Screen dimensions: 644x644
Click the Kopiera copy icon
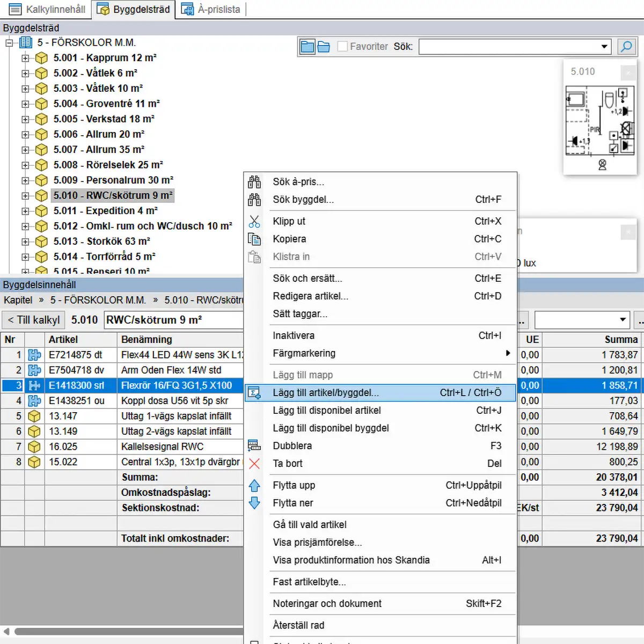[254, 239]
